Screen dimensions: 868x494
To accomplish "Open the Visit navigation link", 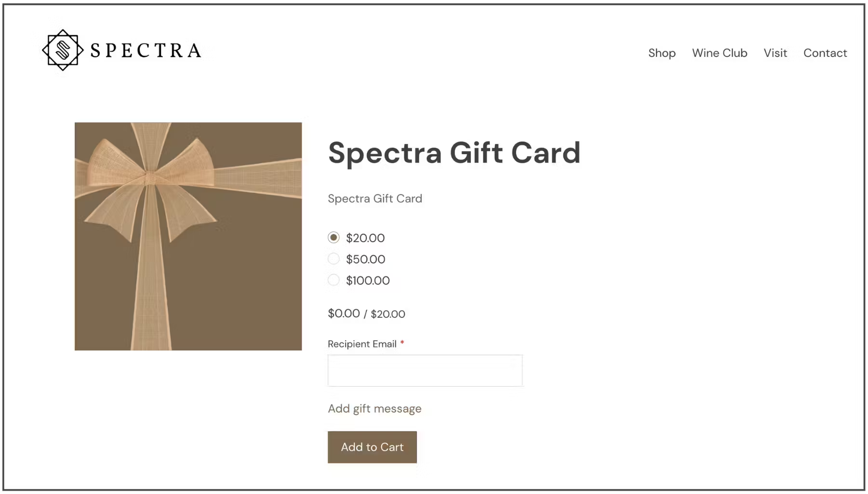I will [775, 53].
